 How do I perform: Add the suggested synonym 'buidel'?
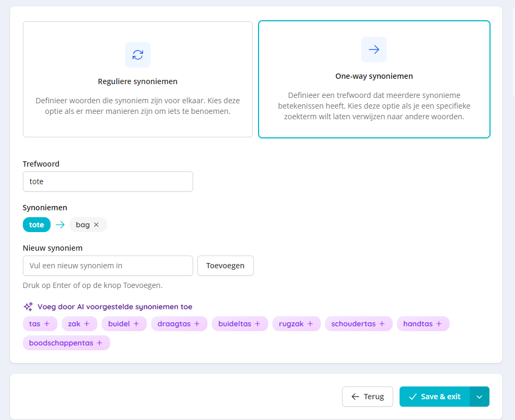point(124,324)
